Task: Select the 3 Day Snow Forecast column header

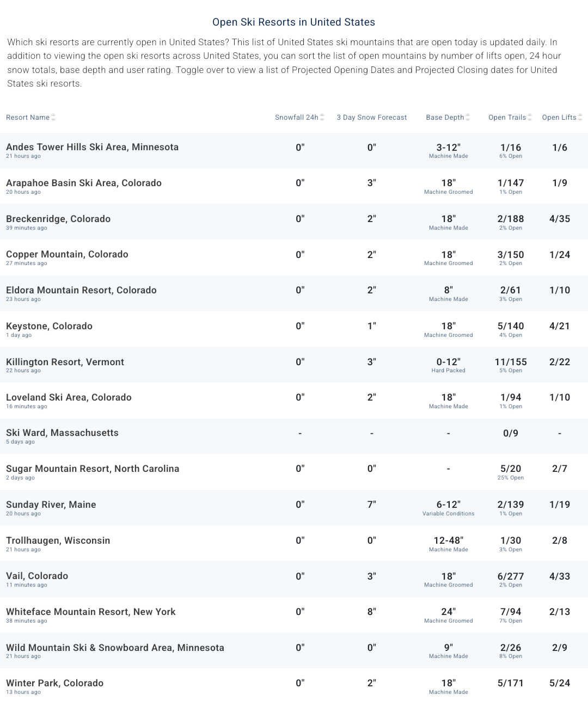Action: pyautogui.click(x=372, y=118)
